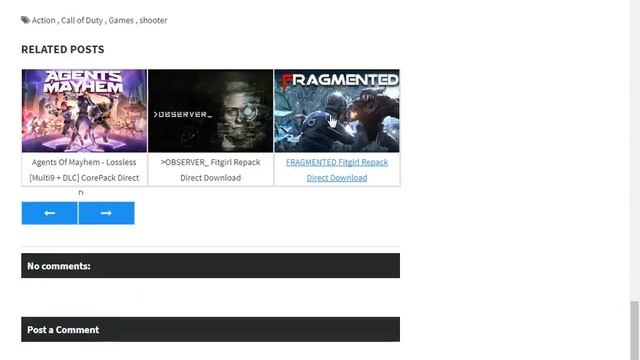Click the tags icon before Action

[25, 20]
